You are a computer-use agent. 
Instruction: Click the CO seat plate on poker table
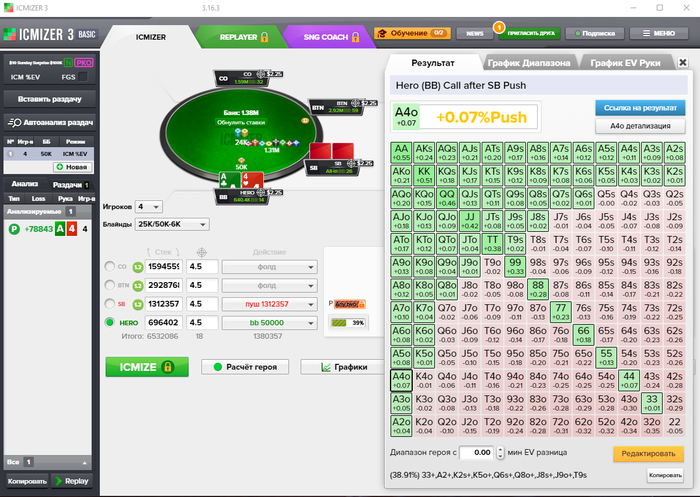coord(244,79)
